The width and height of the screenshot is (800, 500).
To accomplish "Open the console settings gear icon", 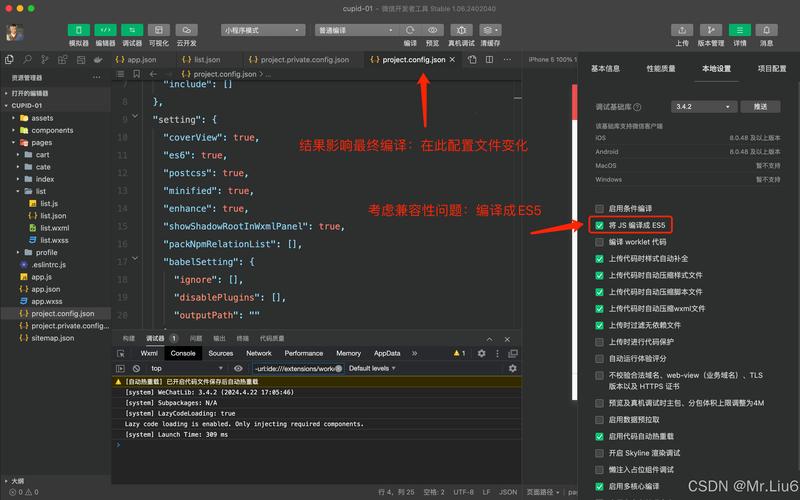I will [513, 368].
